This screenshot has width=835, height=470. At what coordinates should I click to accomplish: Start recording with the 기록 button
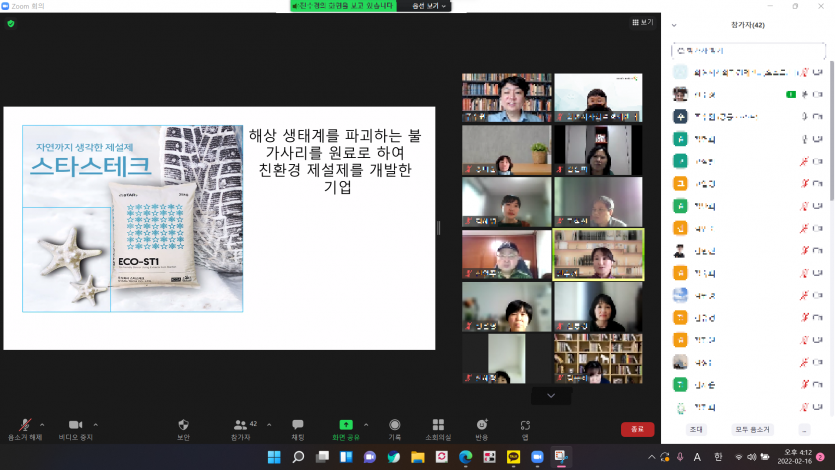[395, 430]
